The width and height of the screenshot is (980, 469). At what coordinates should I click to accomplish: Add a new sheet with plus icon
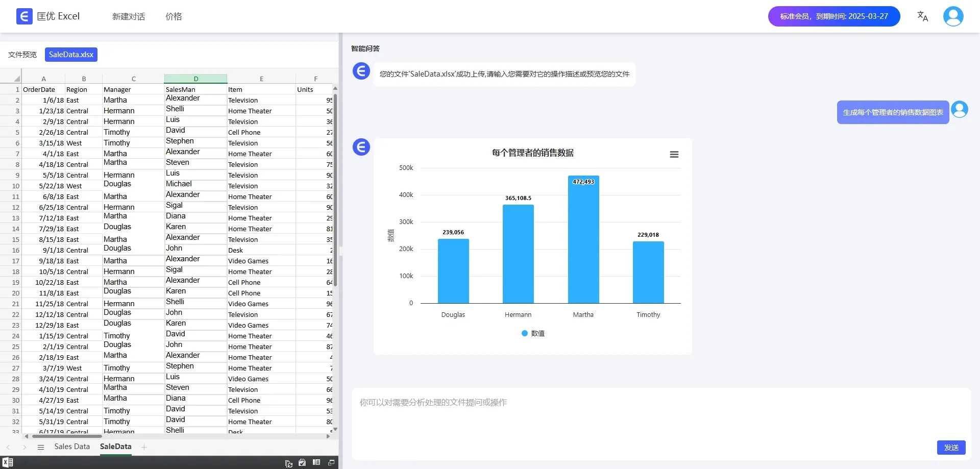click(x=144, y=447)
